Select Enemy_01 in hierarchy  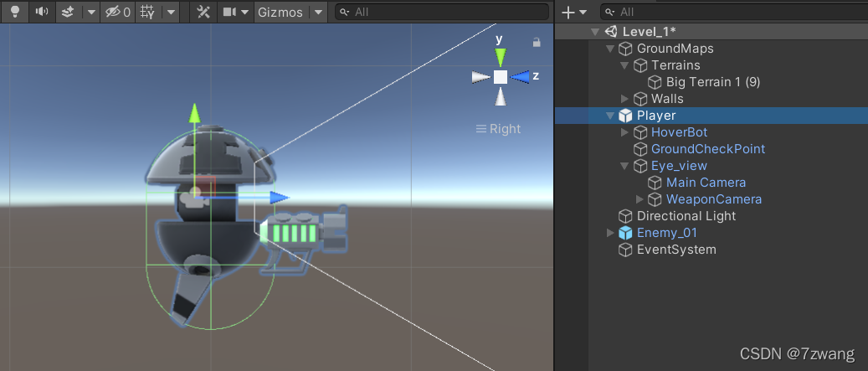coord(667,233)
